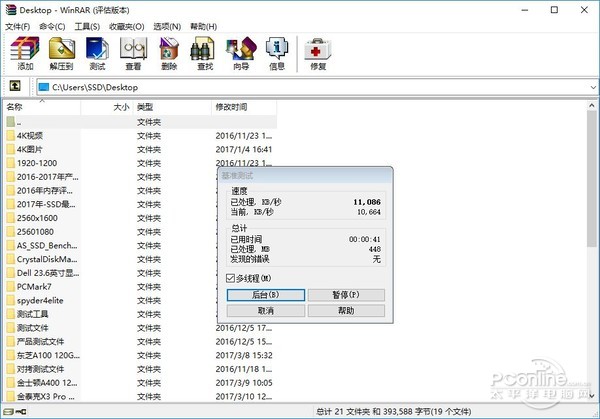The width and height of the screenshot is (600, 419).
Task: Click the file list scroll up arrow
Action: [592, 105]
